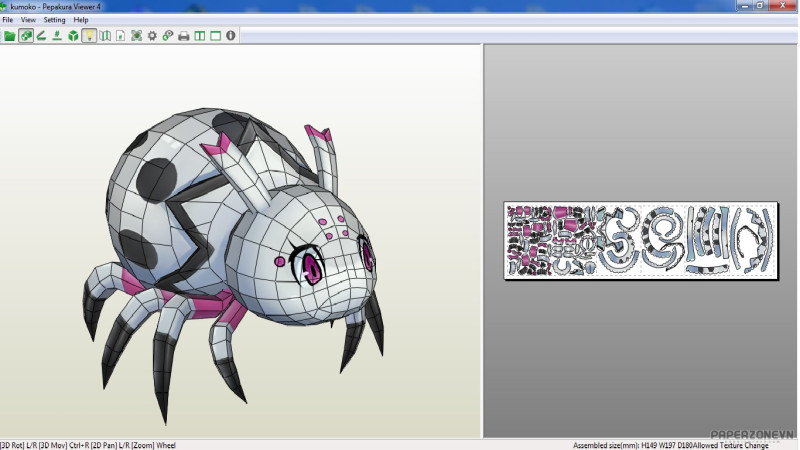Open the View menu
This screenshot has width=800, height=450.
pos(28,20)
